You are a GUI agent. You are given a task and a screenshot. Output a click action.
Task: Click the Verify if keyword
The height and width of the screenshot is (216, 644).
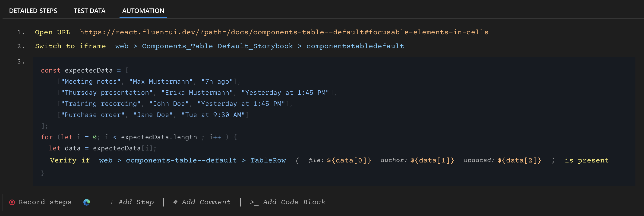(70, 161)
